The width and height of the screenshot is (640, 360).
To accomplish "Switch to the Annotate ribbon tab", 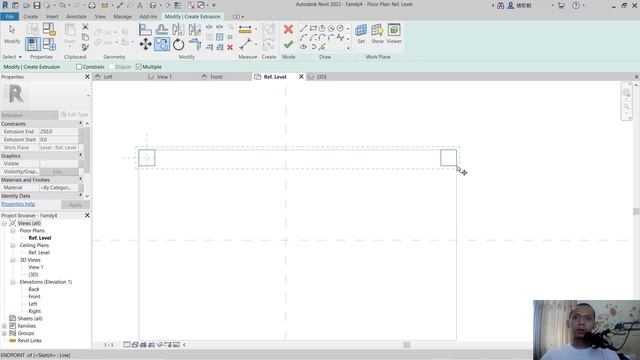I will point(76,17).
